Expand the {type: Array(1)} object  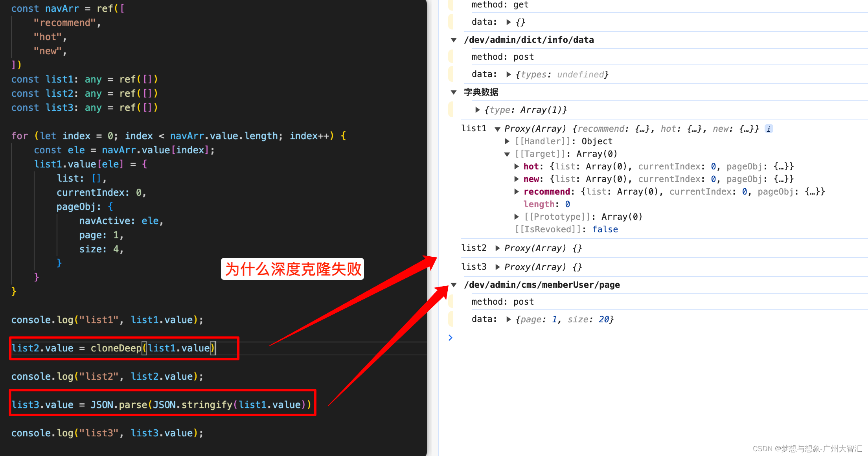coord(477,110)
